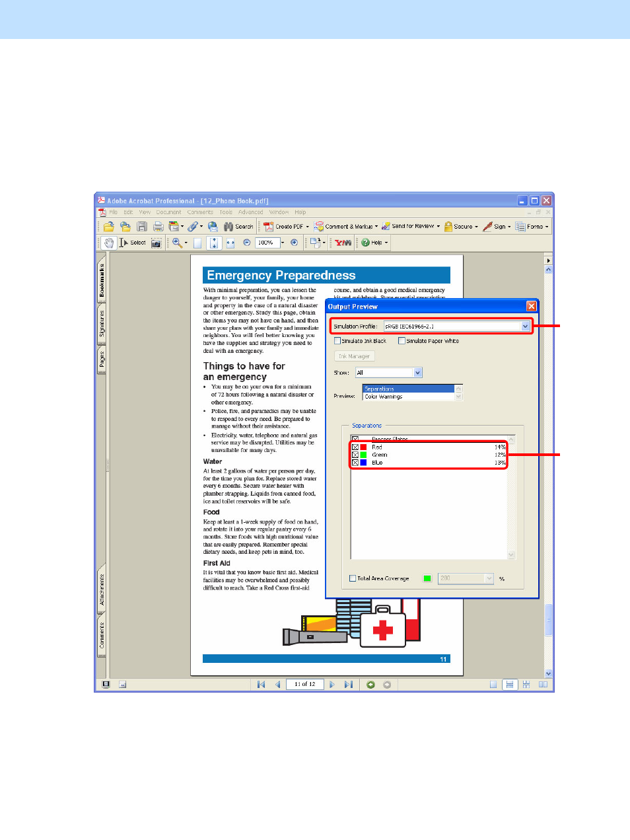The image size is (630, 840).
Task: Click the zoom out minus button
Action: pyautogui.click(x=246, y=243)
